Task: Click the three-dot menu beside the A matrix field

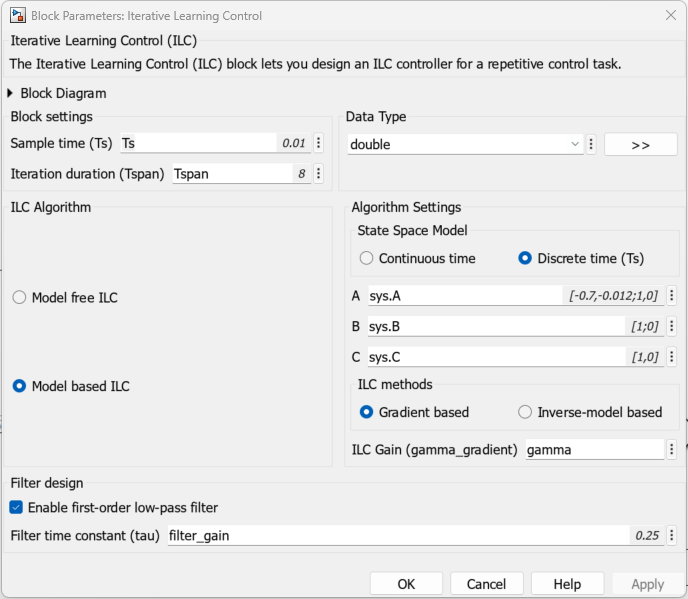Action: tap(671, 296)
